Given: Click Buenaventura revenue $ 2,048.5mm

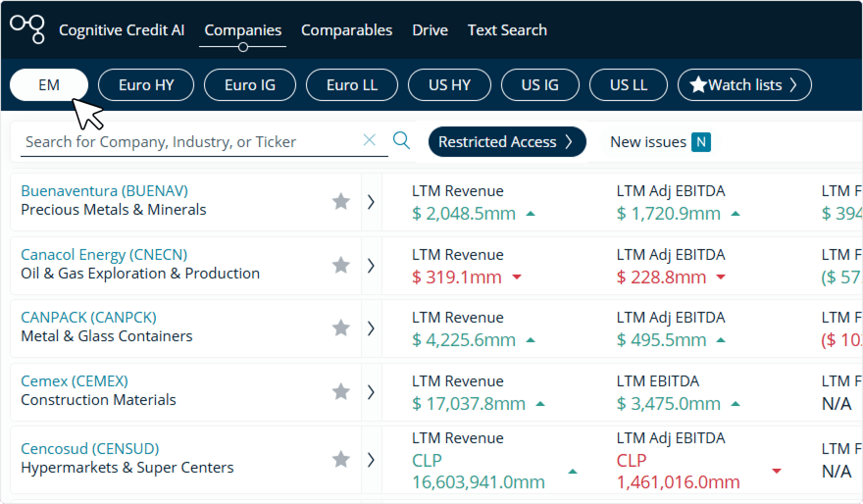Looking at the screenshot, I should click(464, 214).
